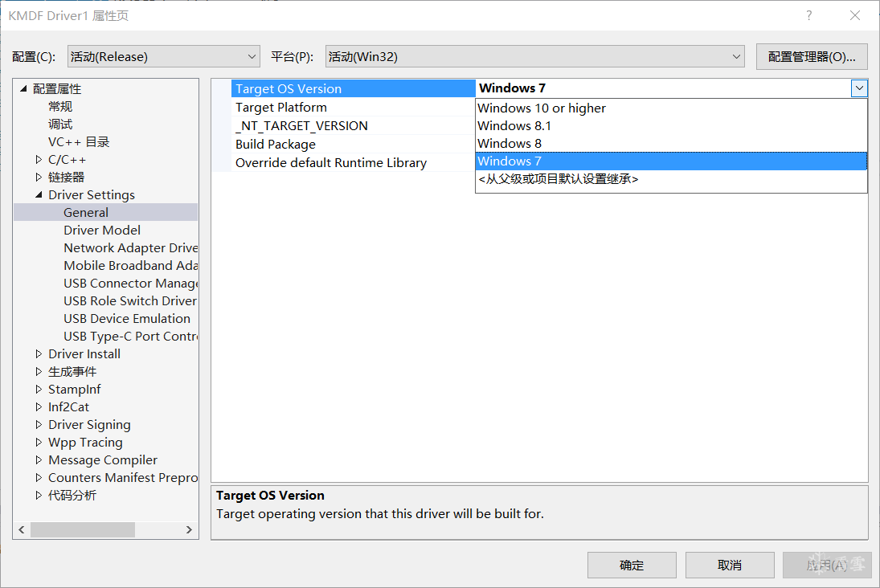Close the KMDF Driver1 property page
880x588 pixels.
[x=855, y=16]
